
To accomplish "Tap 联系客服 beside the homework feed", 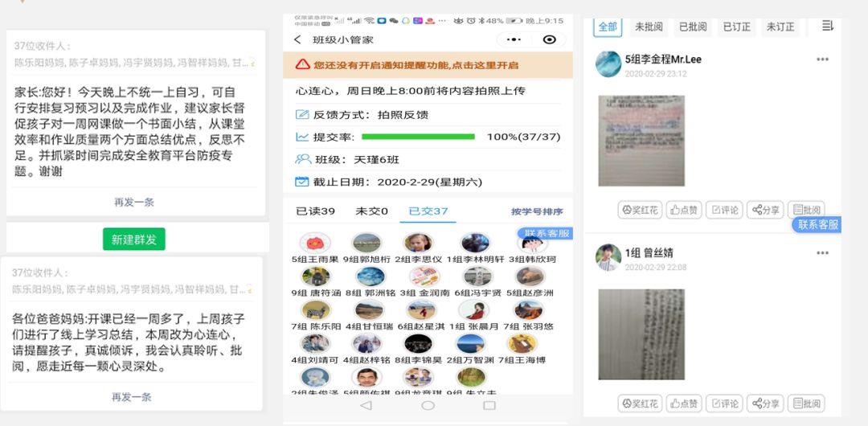I will coord(817,225).
